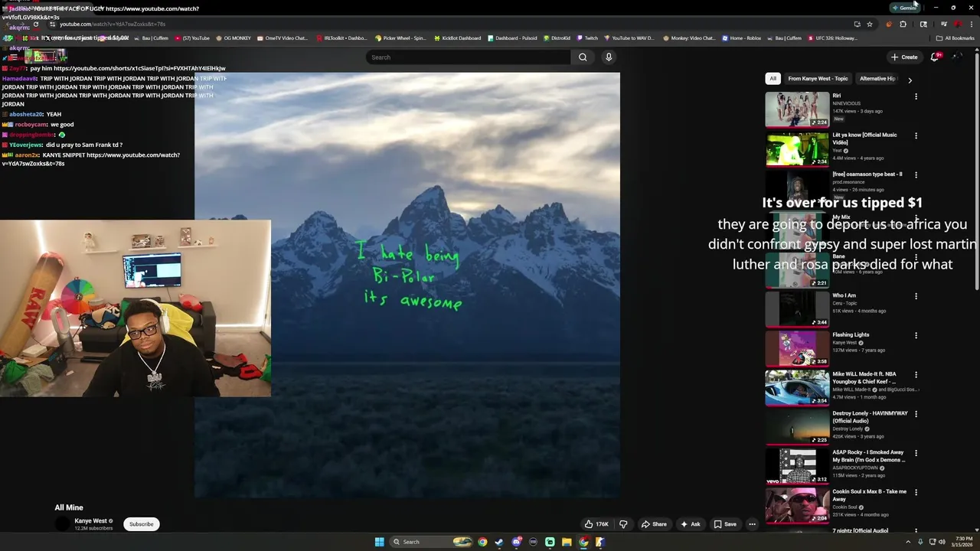Image resolution: width=980 pixels, height=551 pixels.
Task: Open options menu for Flashing Lights video
Action: [916, 335]
